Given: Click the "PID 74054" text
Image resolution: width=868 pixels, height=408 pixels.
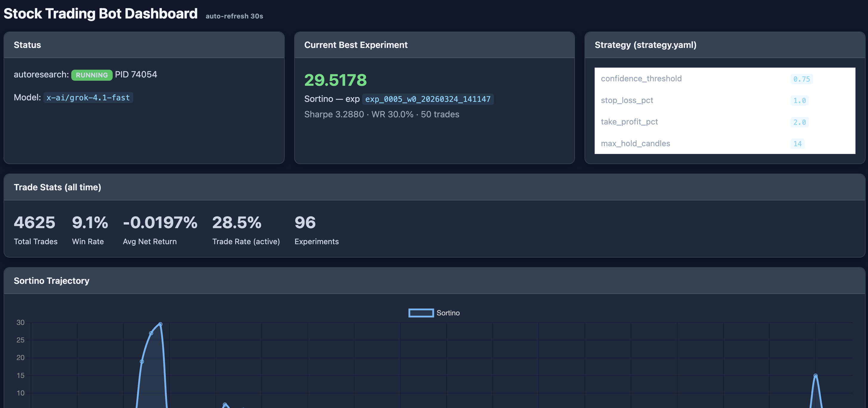Looking at the screenshot, I should pos(136,74).
